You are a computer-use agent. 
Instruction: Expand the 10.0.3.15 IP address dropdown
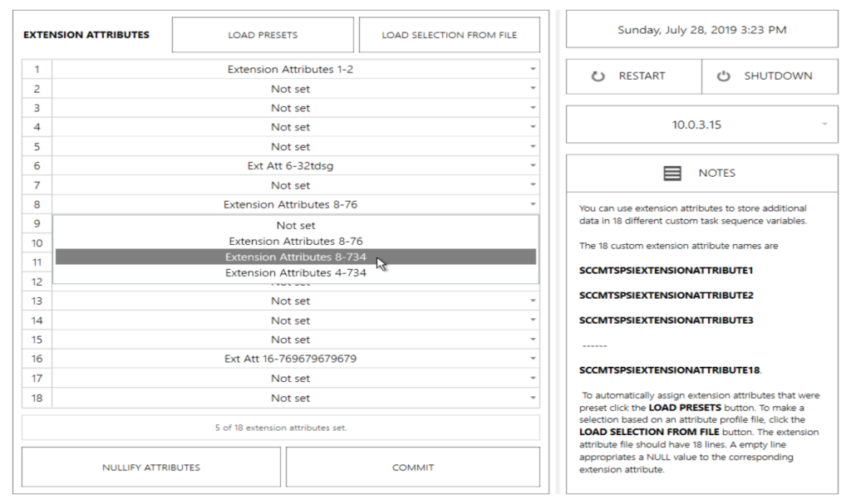tap(824, 125)
